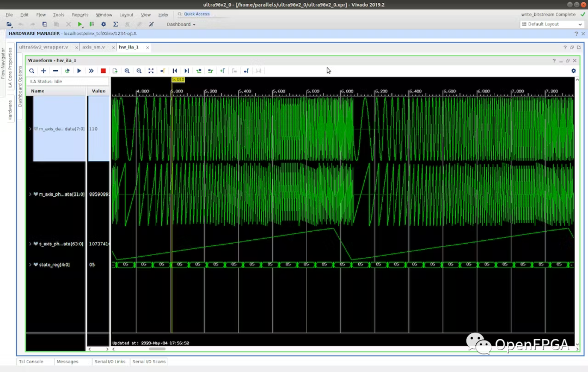Click the Name column header
588x372 pixels.
pyautogui.click(x=56, y=91)
